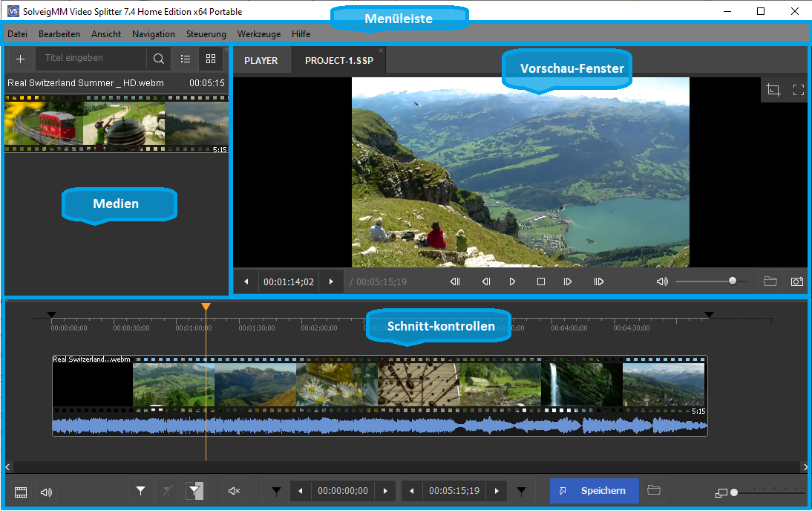Click the orange playhead cursor on the timeline
The image size is (812, 511).
pyautogui.click(x=206, y=307)
